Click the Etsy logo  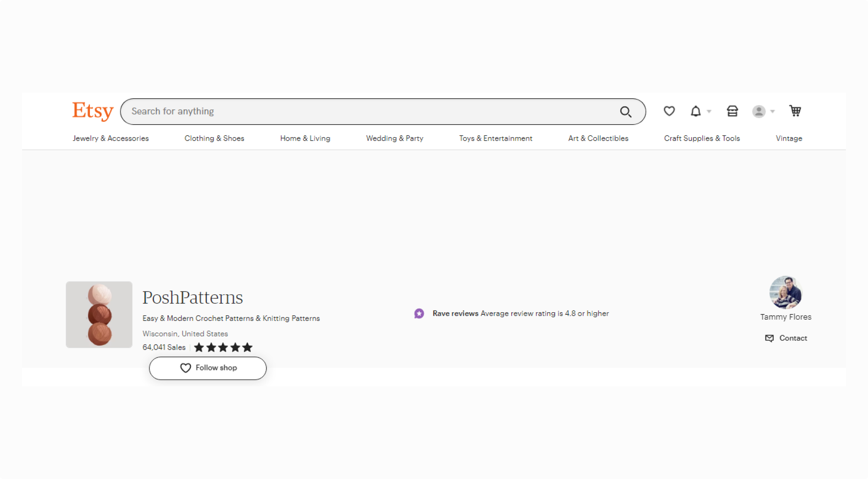coord(92,111)
